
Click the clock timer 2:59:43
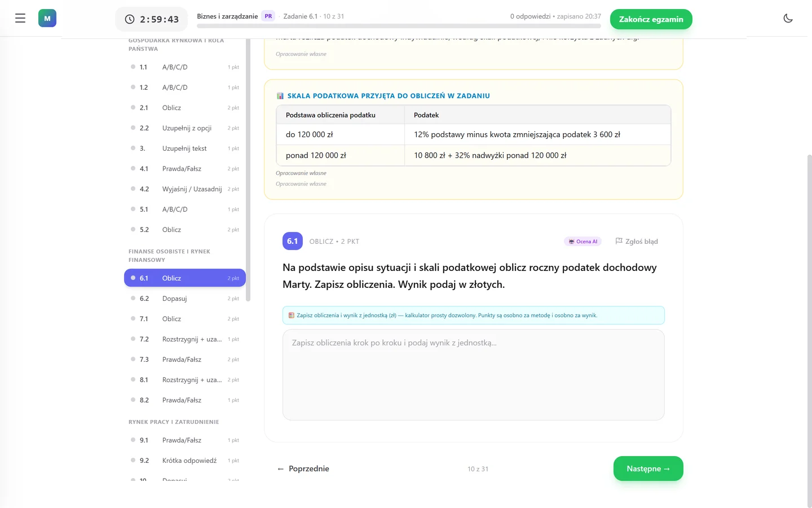(152, 19)
